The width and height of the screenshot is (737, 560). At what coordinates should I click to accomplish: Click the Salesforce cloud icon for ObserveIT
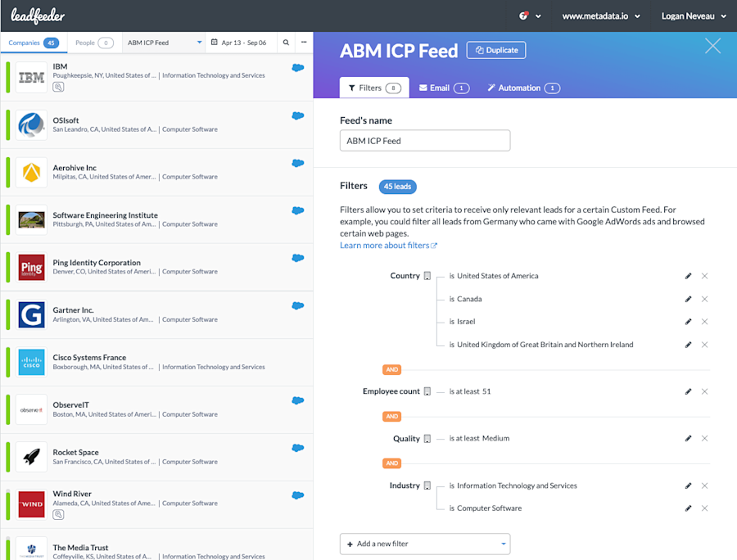pos(297,400)
